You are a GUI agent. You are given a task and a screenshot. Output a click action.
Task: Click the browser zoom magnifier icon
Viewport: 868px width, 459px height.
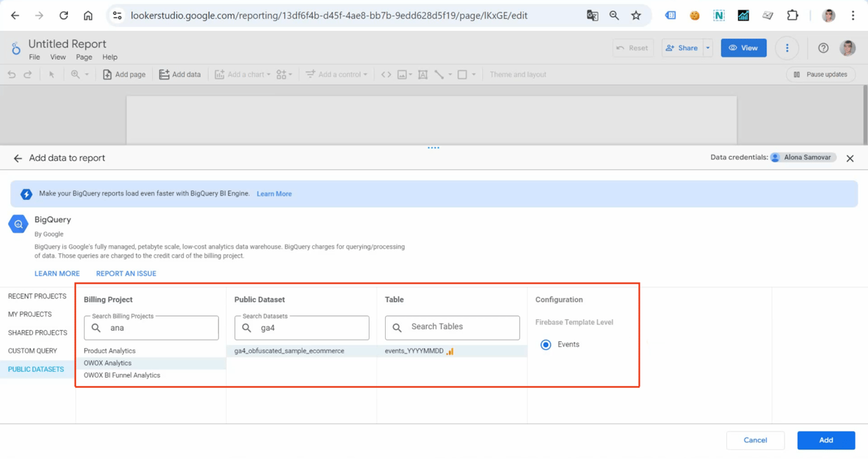click(x=614, y=15)
